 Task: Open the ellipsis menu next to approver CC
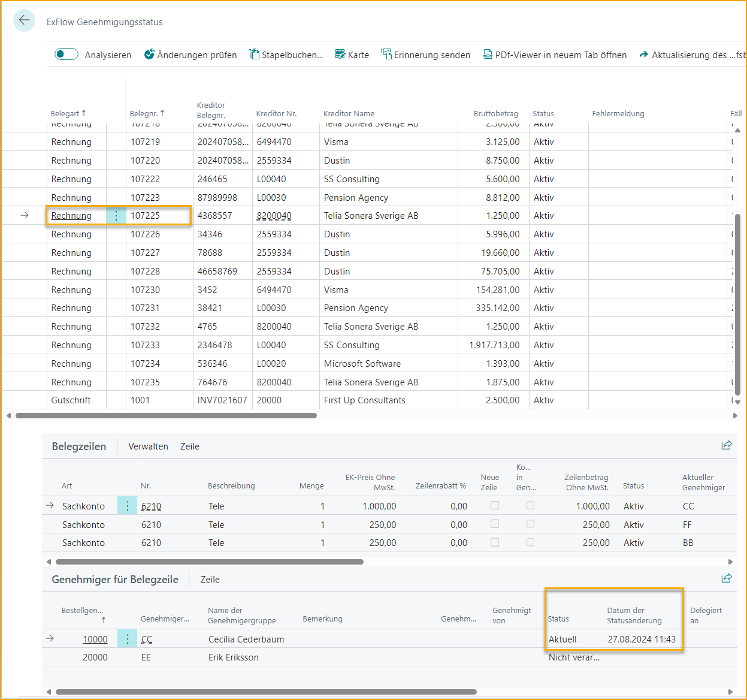[126, 639]
